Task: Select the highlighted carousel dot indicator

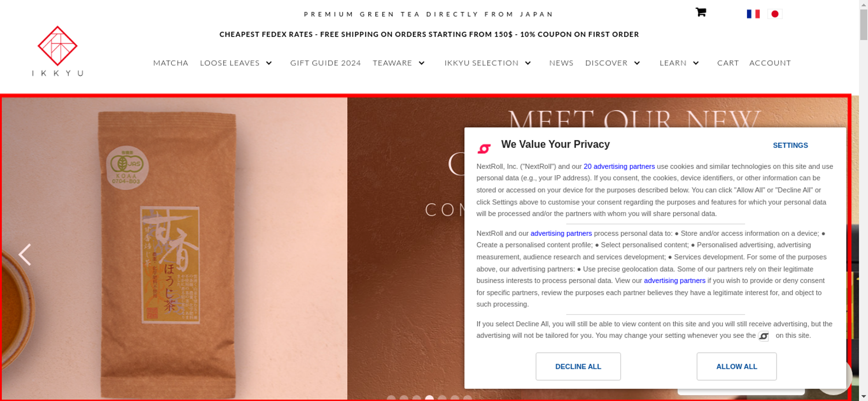Action: 429,398
